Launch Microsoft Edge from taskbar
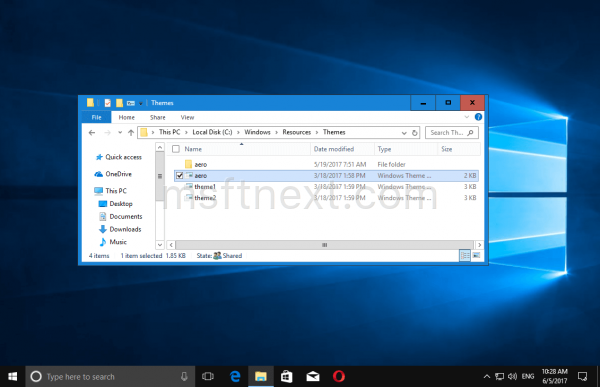The width and height of the screenshot is (600, 387). [235, 377]
